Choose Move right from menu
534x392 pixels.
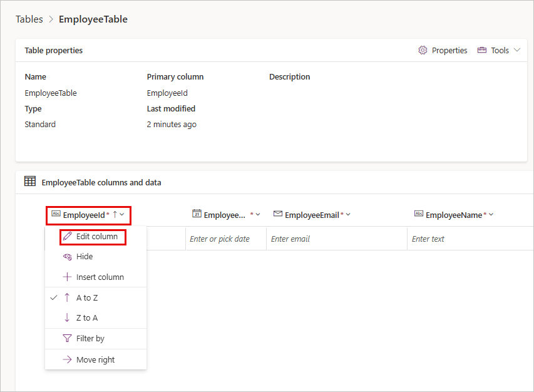point(96,359)
